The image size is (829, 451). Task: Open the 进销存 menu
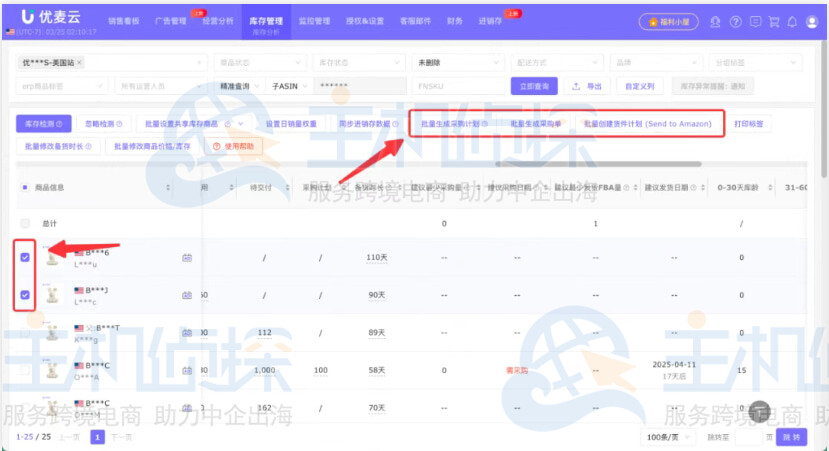point(490,21)
